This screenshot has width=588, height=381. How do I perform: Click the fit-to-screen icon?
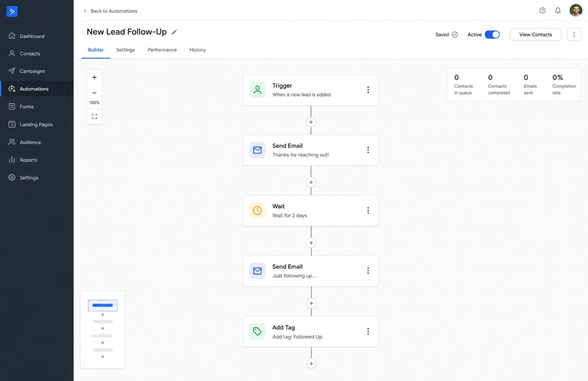[x=94, y=117]
